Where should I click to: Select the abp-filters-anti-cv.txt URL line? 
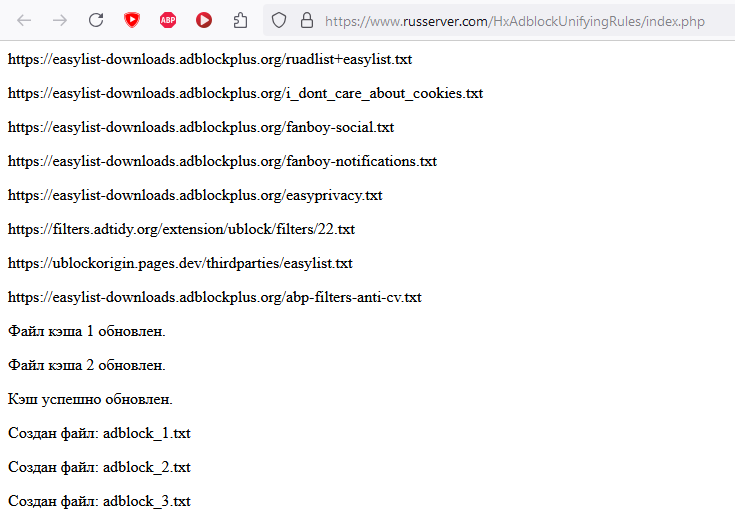[x=215, y=297]
